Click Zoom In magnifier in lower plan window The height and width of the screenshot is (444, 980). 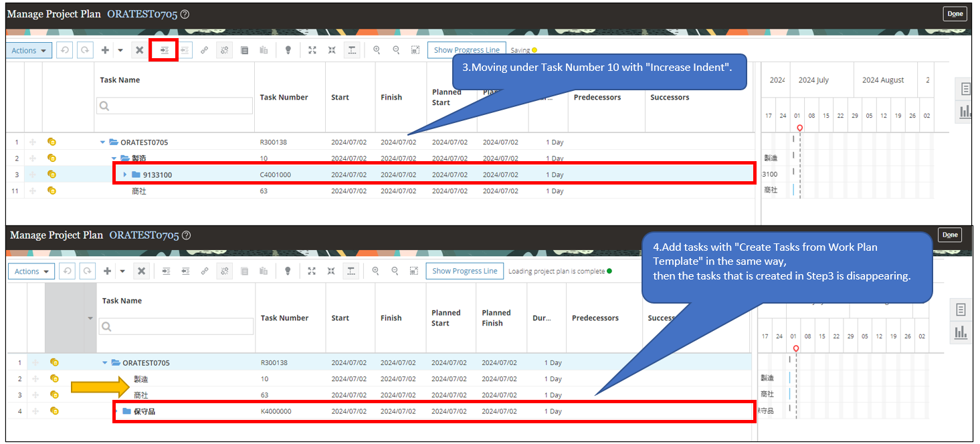pos(375,271)
